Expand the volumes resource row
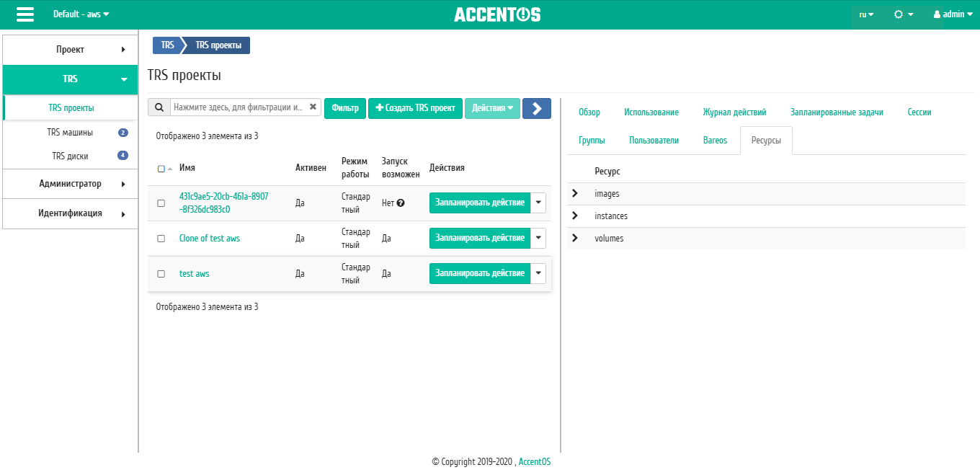The width and height of the screenshot is (980, 470). pos(575,238)
